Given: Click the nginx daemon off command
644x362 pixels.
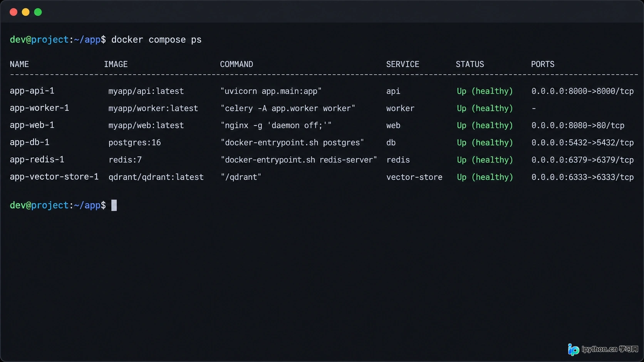Looking at the screenshot, I should (276, 125).
